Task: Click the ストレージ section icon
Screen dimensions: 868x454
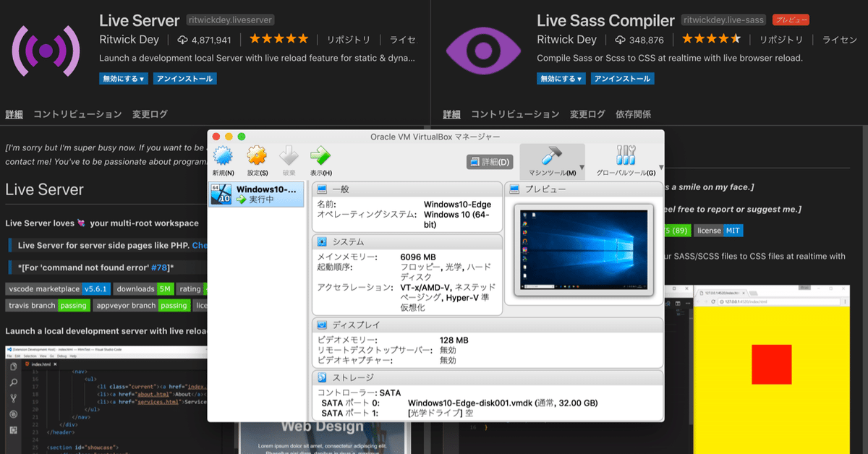Action: tap(323, 377)
